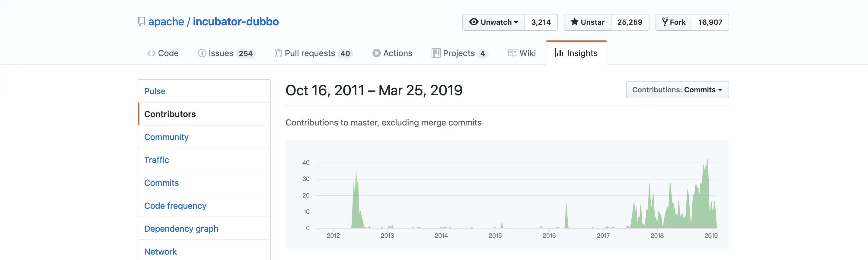This screenshot has height=260, width=868.
Task: View the 25,259 stargazers count
Action: coord(630,22)
